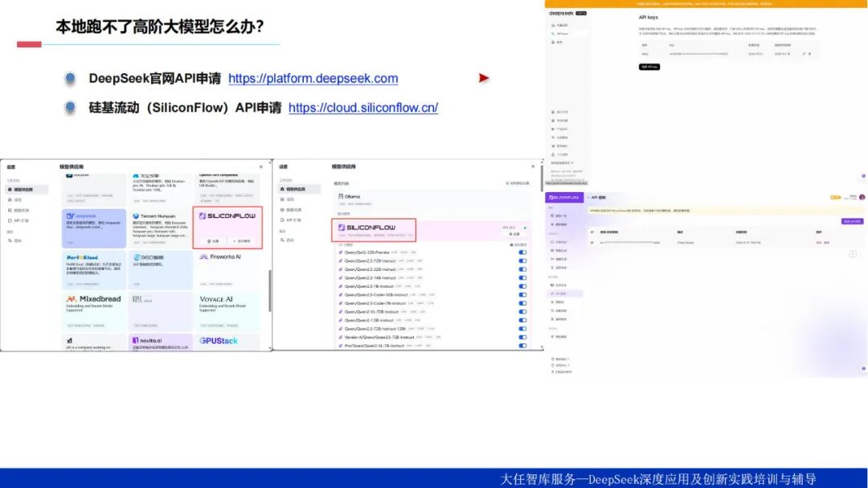Close the provider cards settings dialog
This screenshot has width=868, height=488.
click(x=261, y=166)
